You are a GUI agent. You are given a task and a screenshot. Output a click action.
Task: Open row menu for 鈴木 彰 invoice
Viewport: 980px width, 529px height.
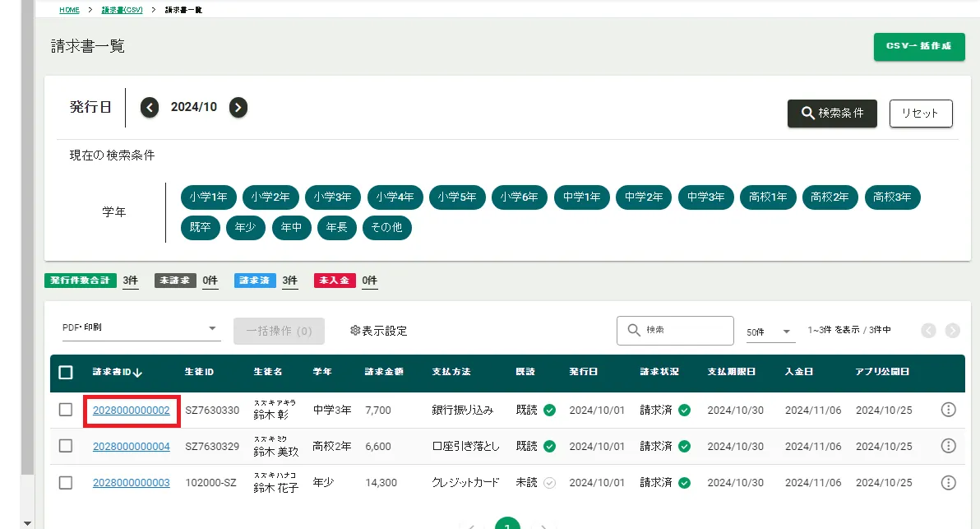tap(948, 410)
